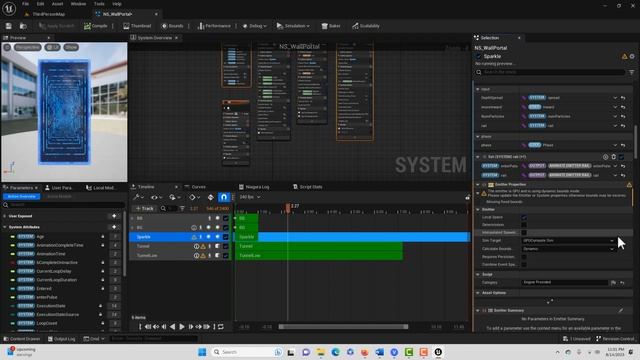Open Selection panel settings gear
This screenshot has height=360, width=640.
(632, 56)
